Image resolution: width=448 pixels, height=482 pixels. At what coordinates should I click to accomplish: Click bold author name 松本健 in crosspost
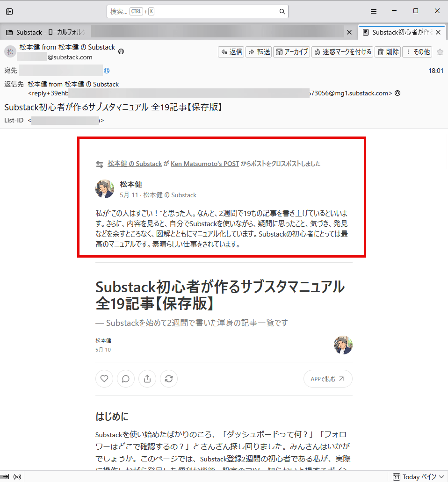coord(131,185)
